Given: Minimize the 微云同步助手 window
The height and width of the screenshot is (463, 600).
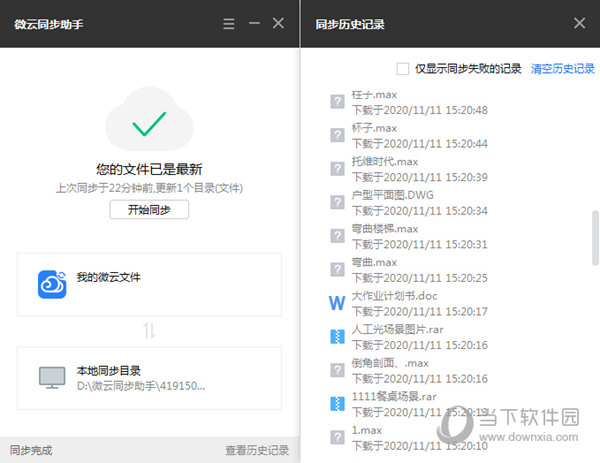Looking at the screenshot, I should (x=254, y=23).
